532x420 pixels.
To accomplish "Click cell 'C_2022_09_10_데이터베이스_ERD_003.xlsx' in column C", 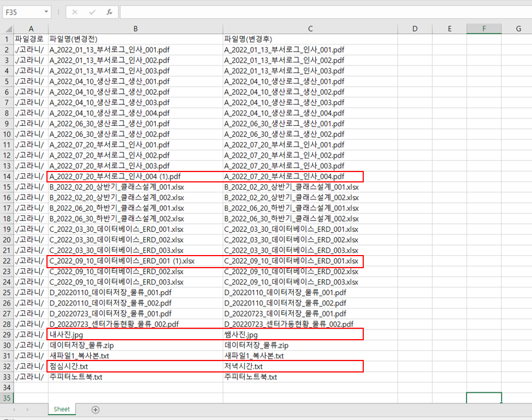I will coord(310,282).
